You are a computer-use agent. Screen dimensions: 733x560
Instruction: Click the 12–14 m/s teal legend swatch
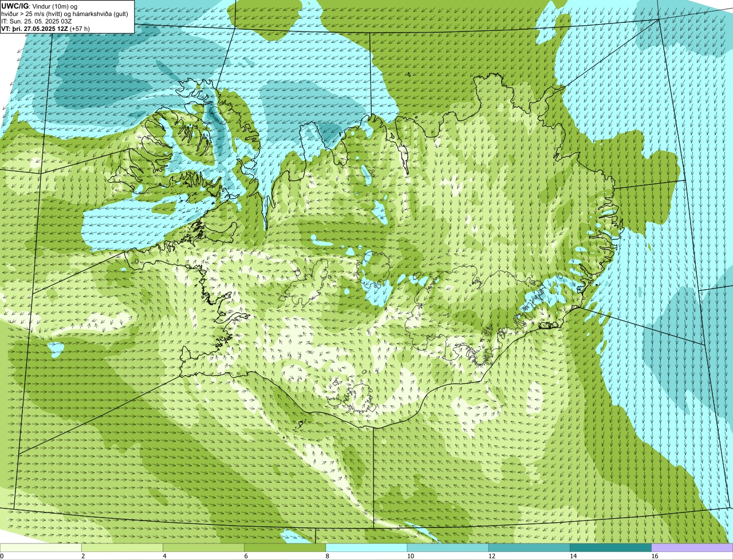pyautogui.click(x=529, y=548)
